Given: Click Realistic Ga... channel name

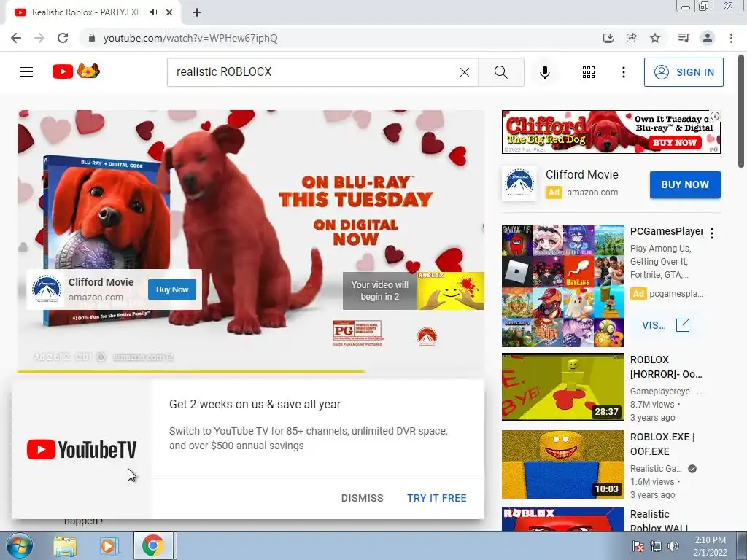Looking at the screenshot, I should click(656, 469).
